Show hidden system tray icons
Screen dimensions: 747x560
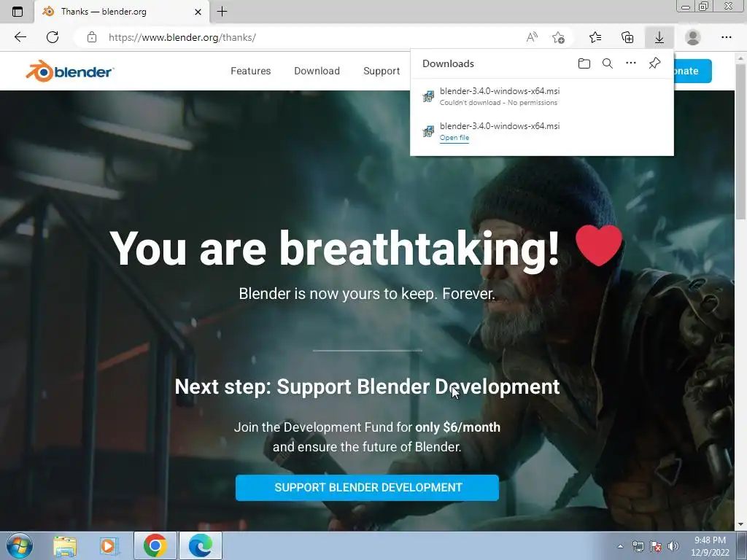pos(620,546)
